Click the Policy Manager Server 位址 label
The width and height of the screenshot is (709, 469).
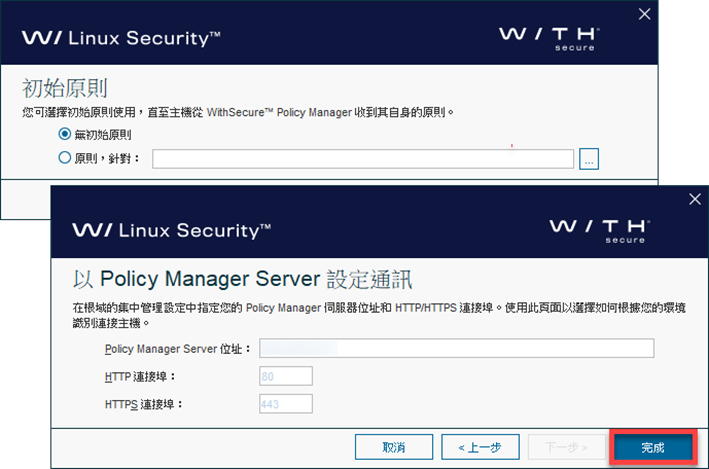(177, 349)
